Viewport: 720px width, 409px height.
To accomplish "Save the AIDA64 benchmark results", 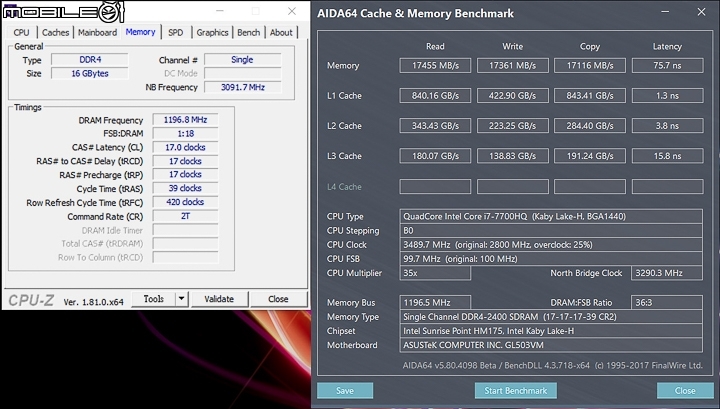I will pyautogui.click(x=345, y=391).
